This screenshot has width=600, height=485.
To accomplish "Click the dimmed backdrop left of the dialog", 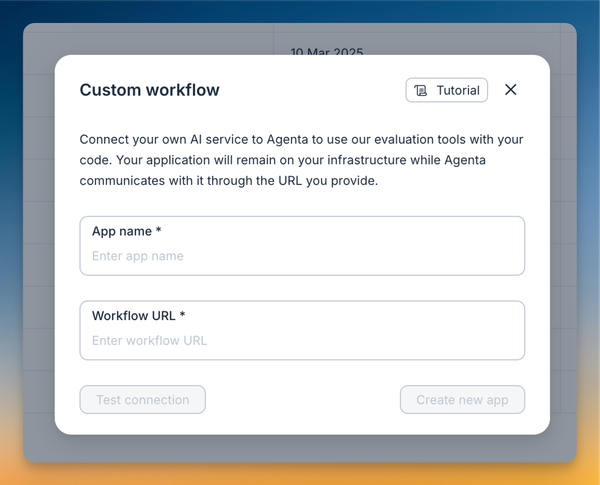I will click(39, 250).
